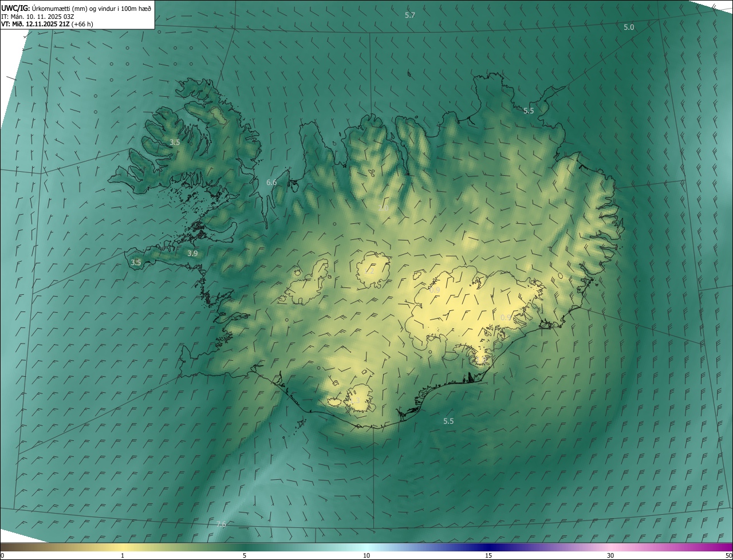
Task: Select the 5.0 value label on the map
Action: click(x=629, y=27)
